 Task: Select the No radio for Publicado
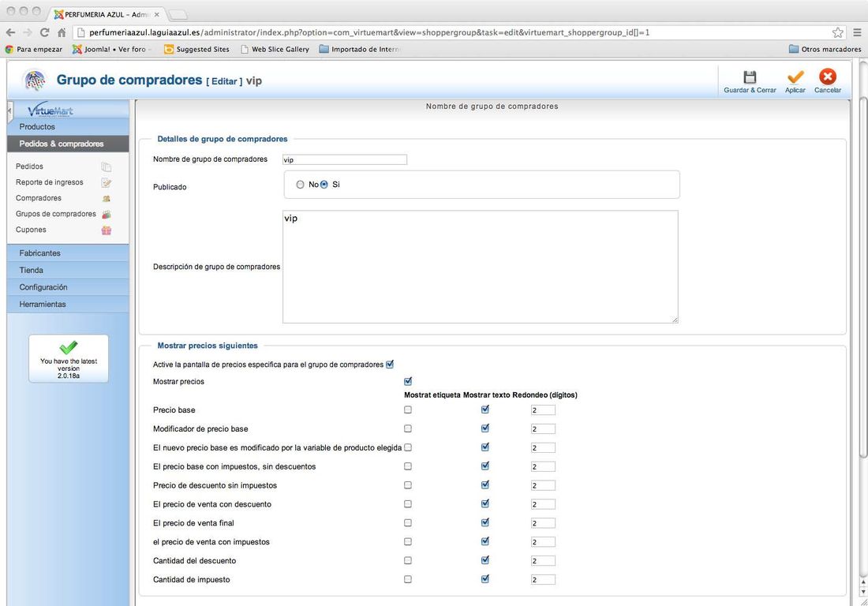coord(300,185)
